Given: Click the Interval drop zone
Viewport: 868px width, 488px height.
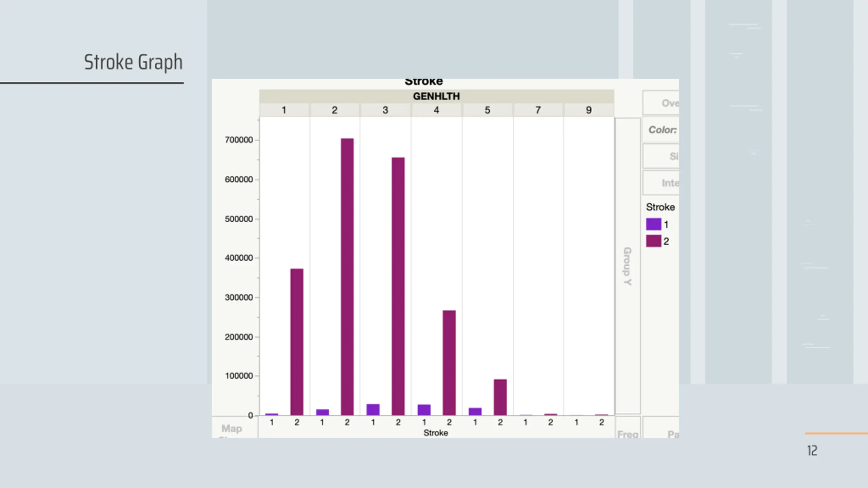Looking at the screenshot, I should click(662, 183).
